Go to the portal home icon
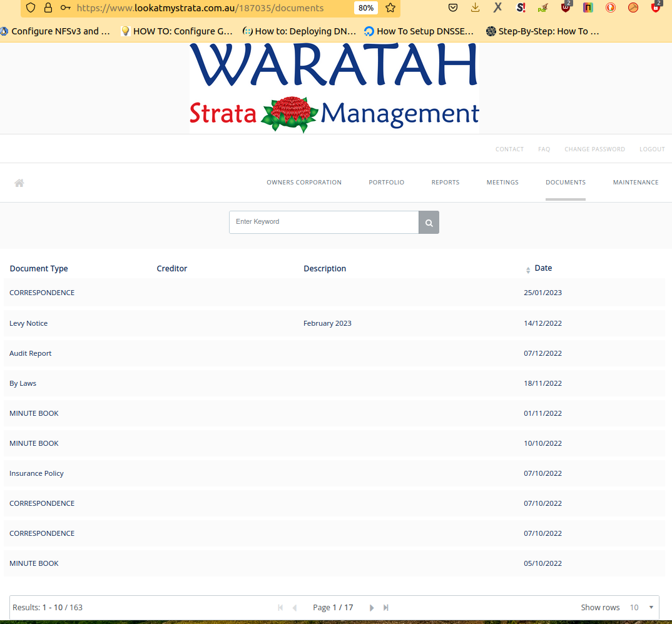This screenshot has width=672, height=624. point(19,183)
